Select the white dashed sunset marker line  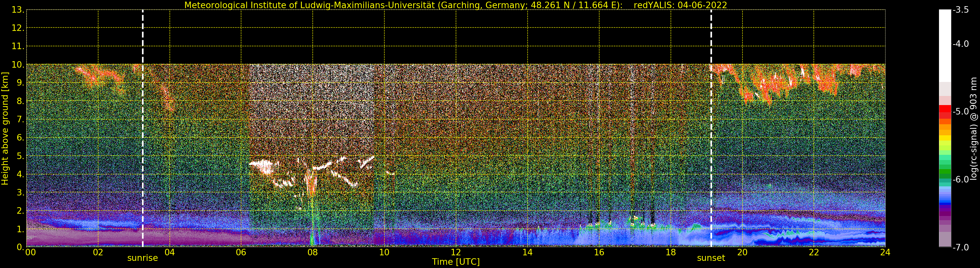pyautogui.click(x=711, y=128)
